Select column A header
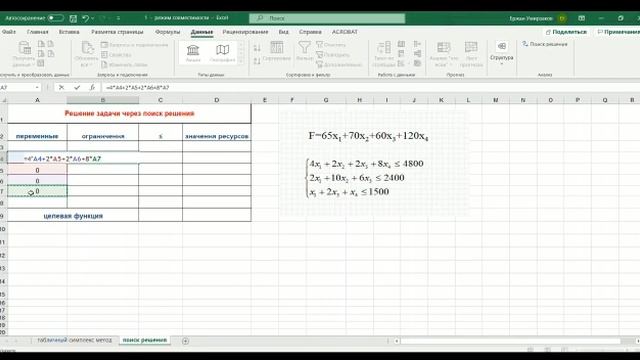The width and height of the screenshot is (640, 360). 37,100
